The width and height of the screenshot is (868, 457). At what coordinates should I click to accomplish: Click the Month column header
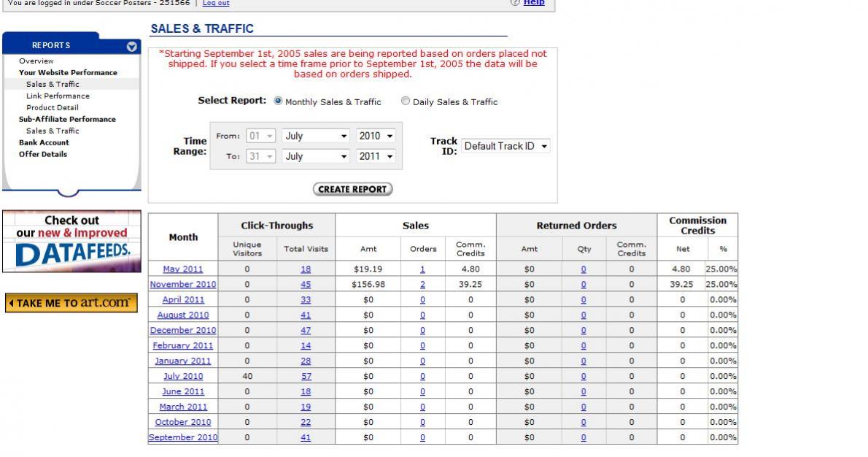coord(183,237)
